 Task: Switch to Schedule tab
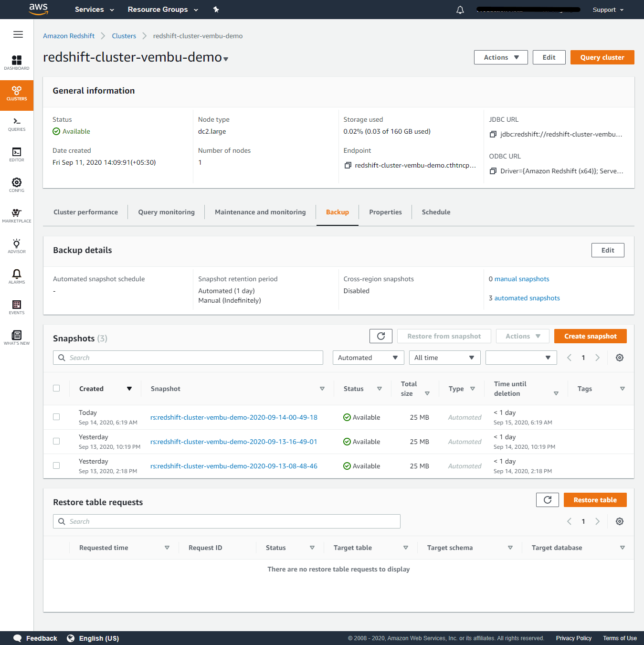coord(436,212)
